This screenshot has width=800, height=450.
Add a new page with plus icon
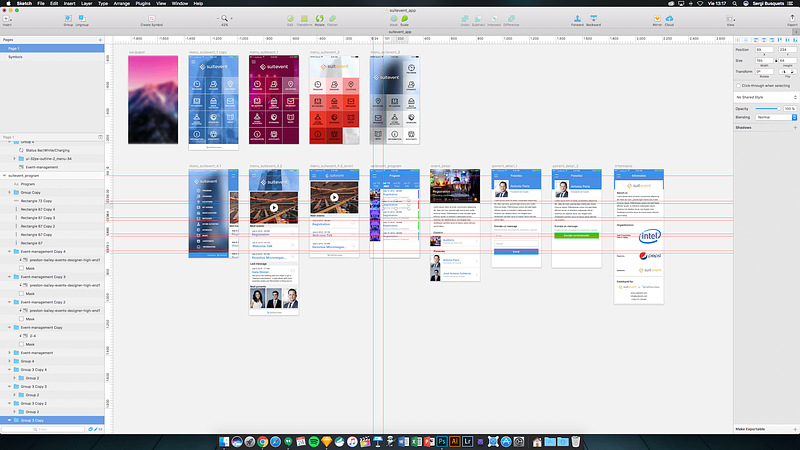[x=100, y=40]
